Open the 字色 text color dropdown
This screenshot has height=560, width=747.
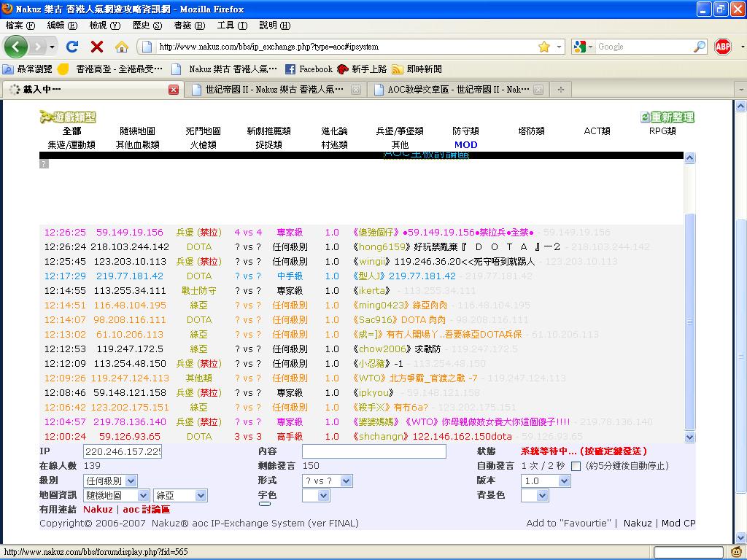[x=316, y=495]
